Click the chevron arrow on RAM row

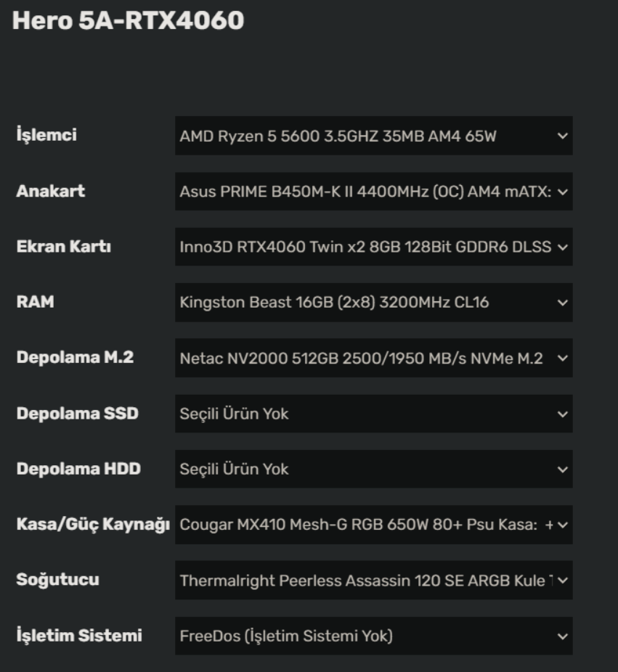(563, 303)
